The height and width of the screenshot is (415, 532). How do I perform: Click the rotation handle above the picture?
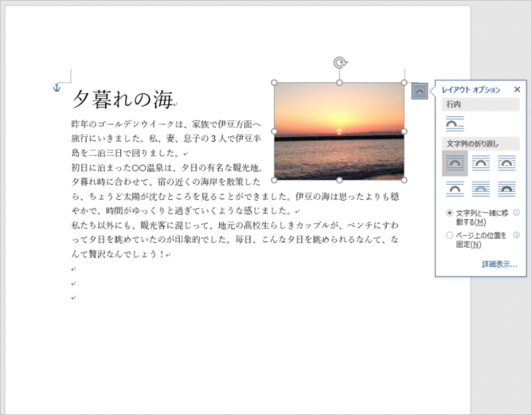pos(339,63)
